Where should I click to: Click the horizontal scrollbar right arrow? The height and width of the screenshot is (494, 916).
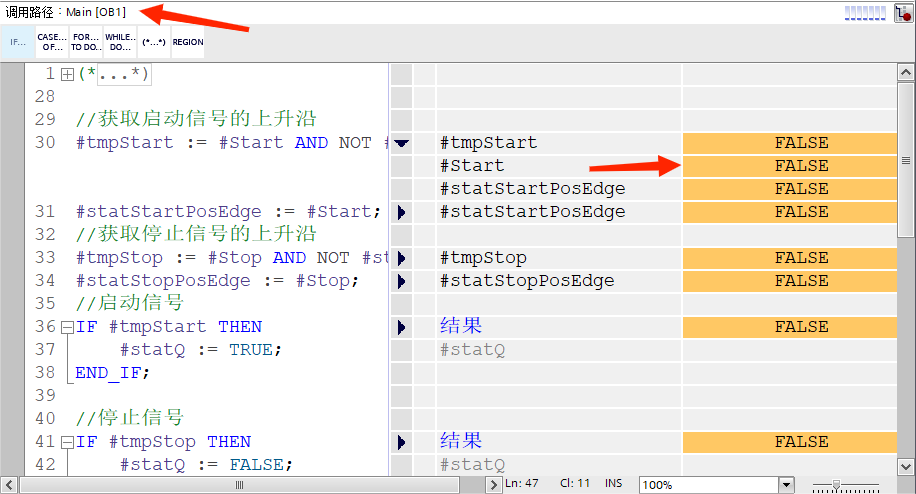(x=493, y=485)
